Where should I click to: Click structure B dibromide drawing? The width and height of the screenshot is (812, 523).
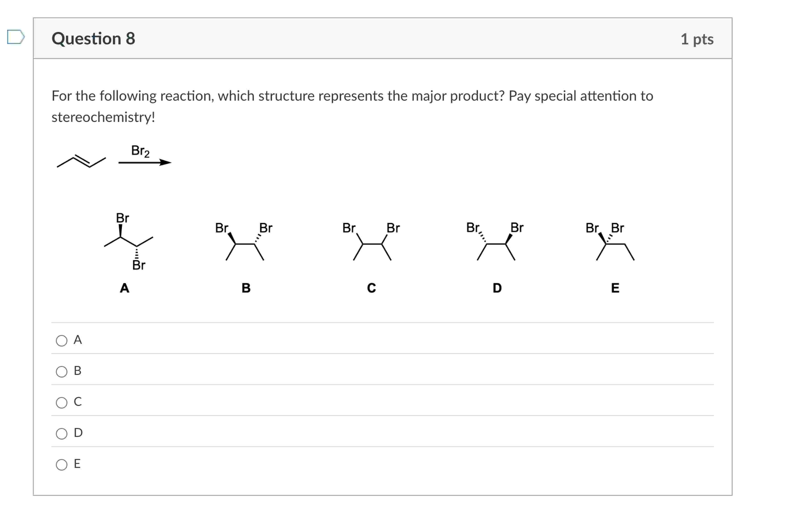pos(244,241)
